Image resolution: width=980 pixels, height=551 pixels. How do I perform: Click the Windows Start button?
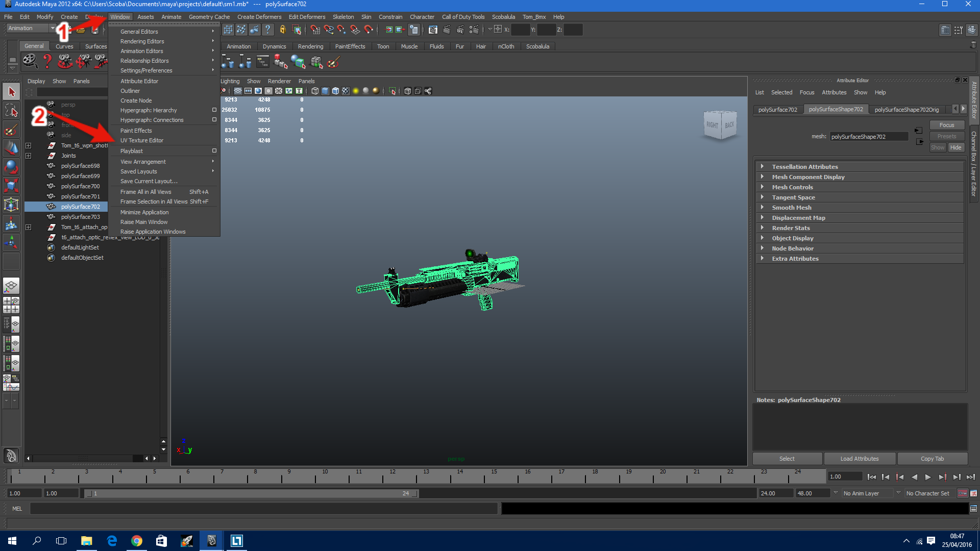[x=12, y=541]
